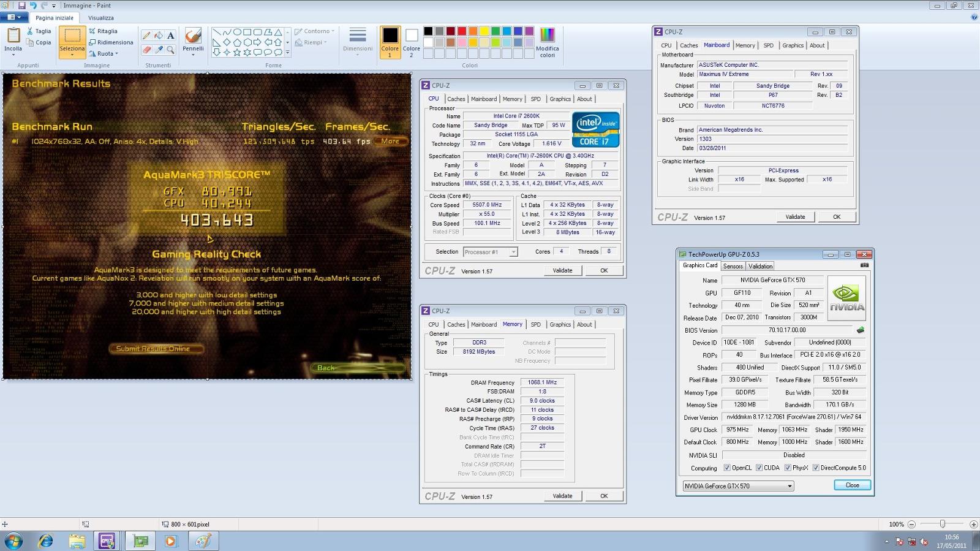Click the Undo arrow in quick access toolbar
Screen dimensions: 980x551
coord(33,6)
